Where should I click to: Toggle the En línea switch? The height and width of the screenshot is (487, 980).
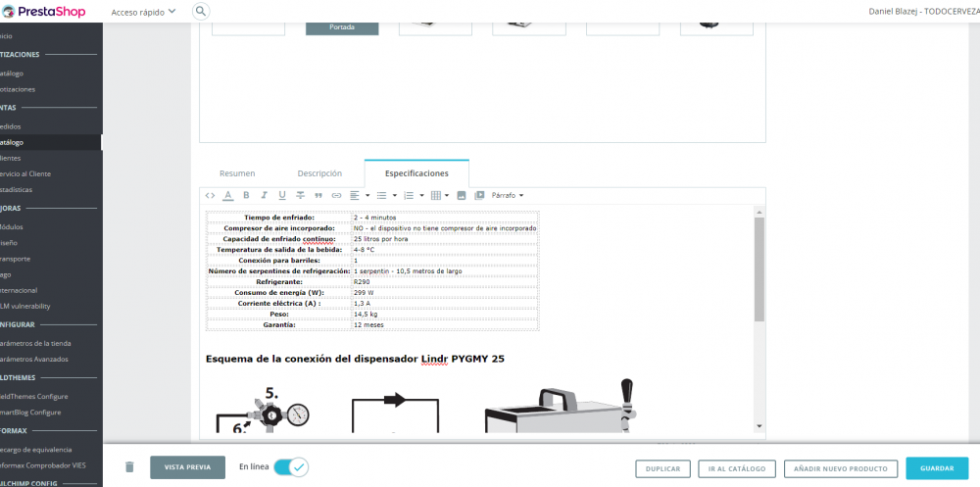291,467
